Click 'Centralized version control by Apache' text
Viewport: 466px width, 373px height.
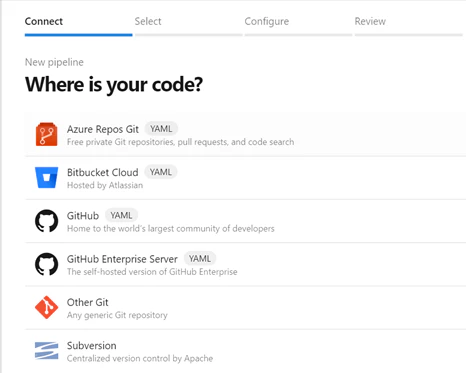click(140, 359)
